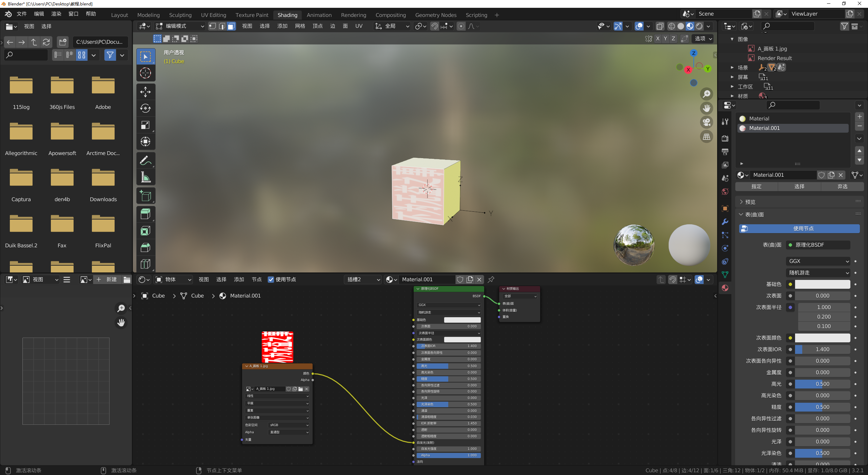Click the Loop Cut tool icon

(x=145, y=264)
